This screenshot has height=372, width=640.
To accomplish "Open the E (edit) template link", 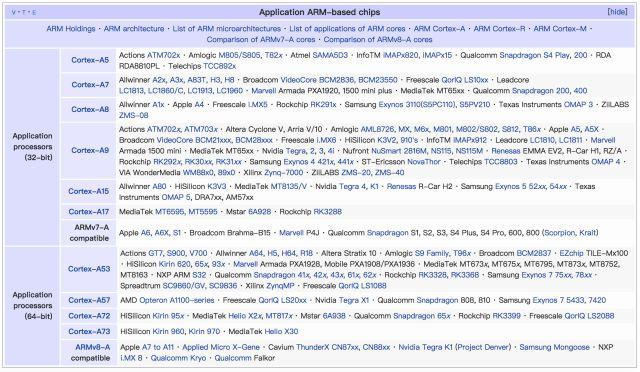I will (34, 12).
